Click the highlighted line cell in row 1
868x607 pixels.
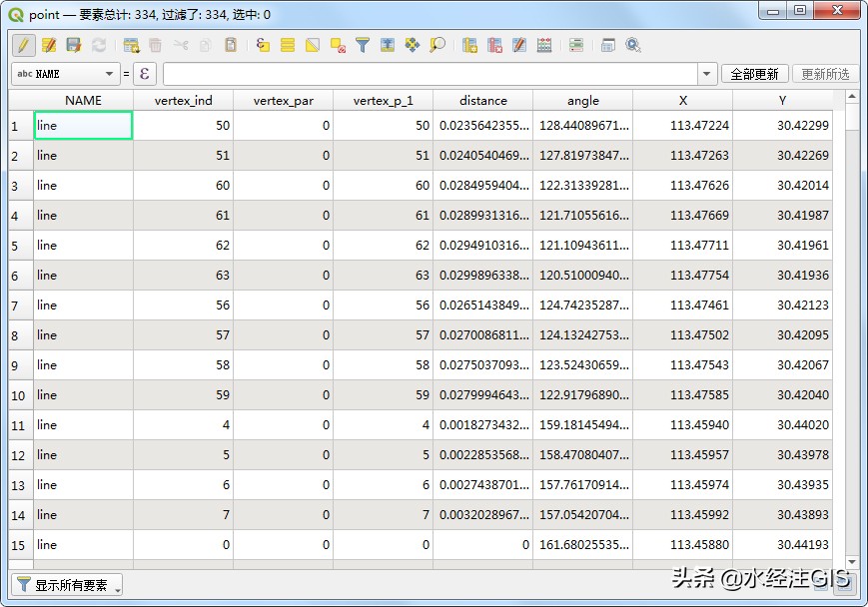click(x=83, y=126)
